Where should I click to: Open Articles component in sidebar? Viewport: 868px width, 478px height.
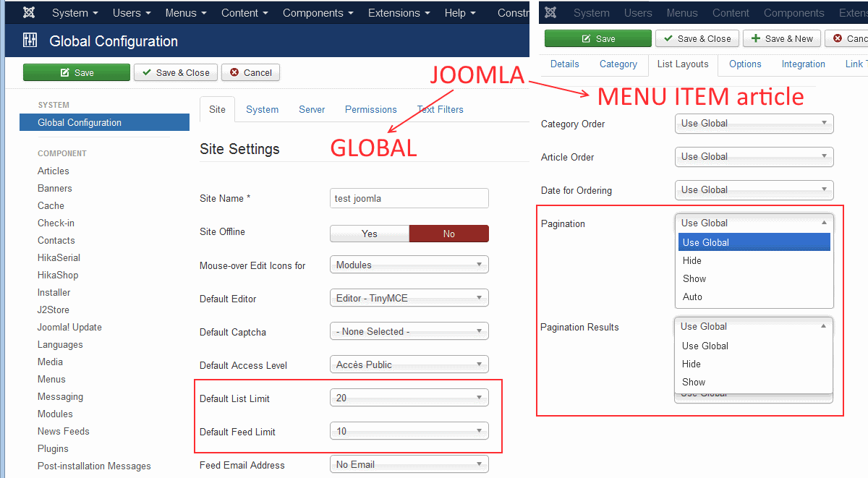(54, 171)
